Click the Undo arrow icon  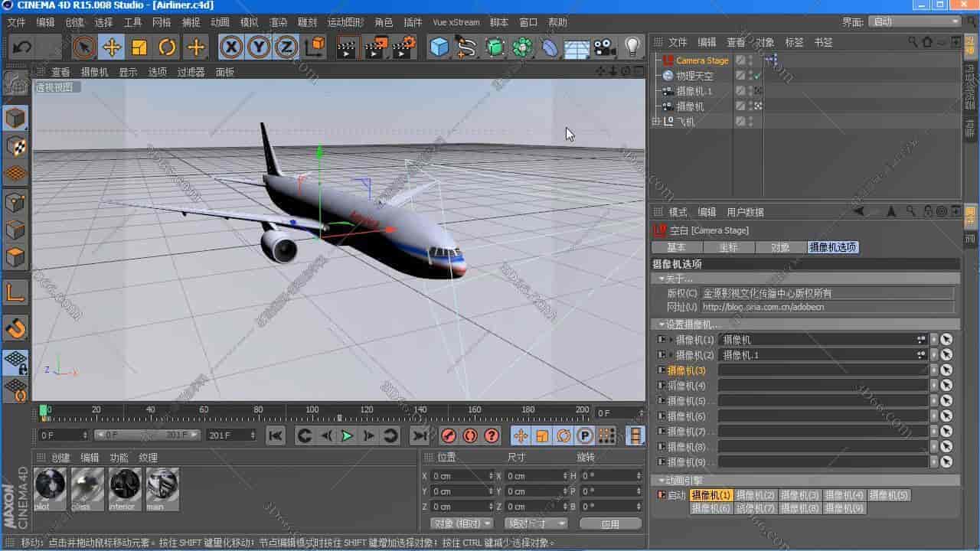click(21, 47)
